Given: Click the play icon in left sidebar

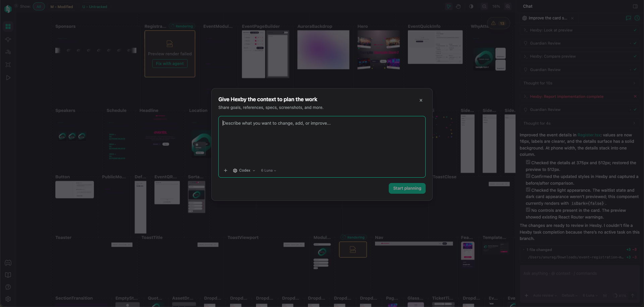Looking at the screenshot, I should pos(8,78).
